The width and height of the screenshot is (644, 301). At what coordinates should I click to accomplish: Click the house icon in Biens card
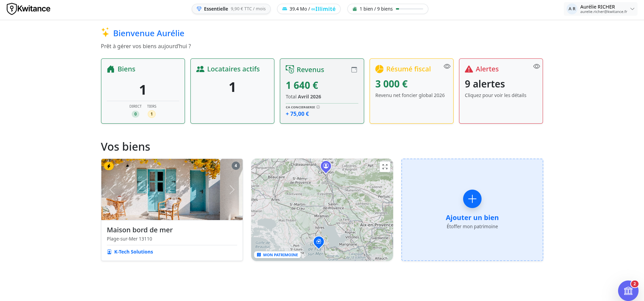(x=111, y=69)
